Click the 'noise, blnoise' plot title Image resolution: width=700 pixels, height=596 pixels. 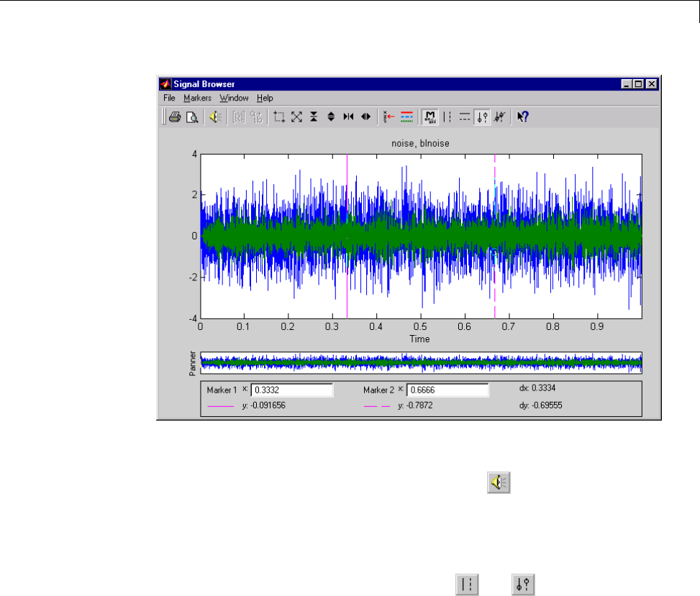tap(420, 144)
